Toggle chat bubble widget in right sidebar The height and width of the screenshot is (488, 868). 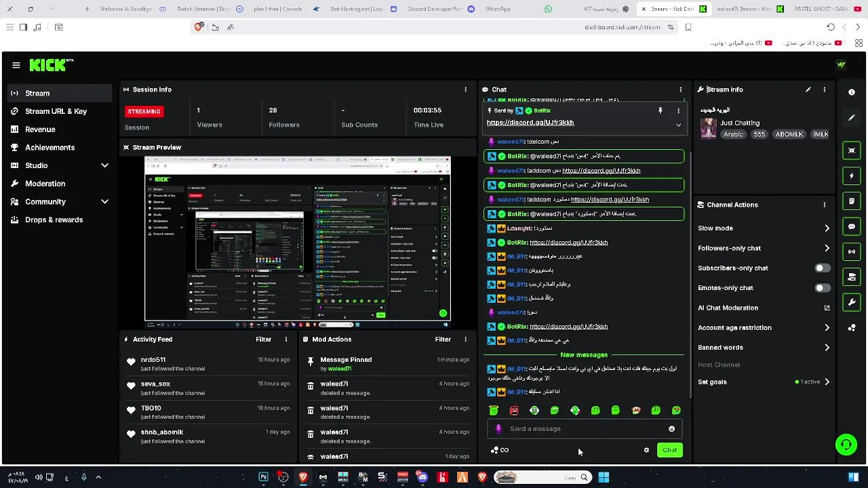click(x=852, y=226)
